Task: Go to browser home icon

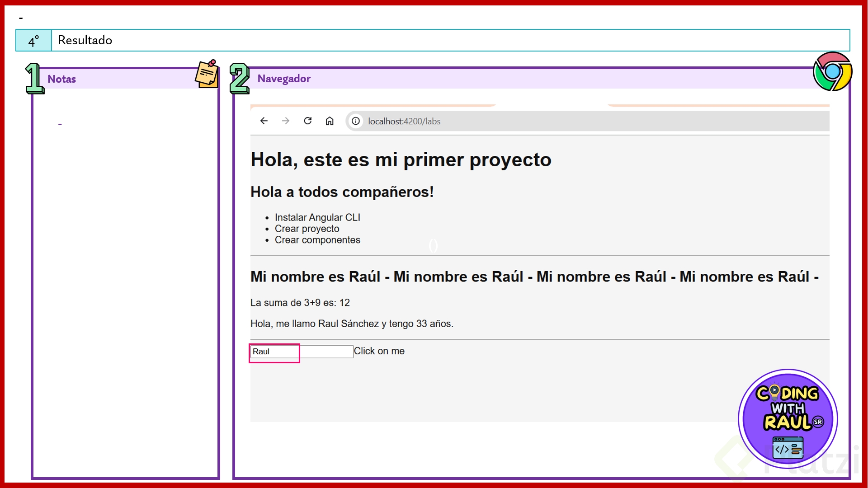Action: tap(330, 121)
